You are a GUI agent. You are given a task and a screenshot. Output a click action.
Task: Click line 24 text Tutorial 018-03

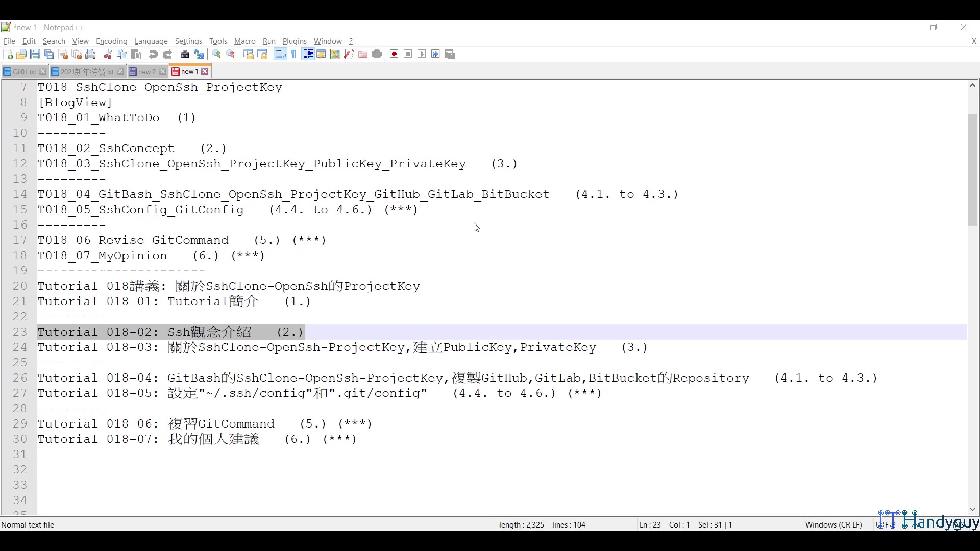click(97, 347)
